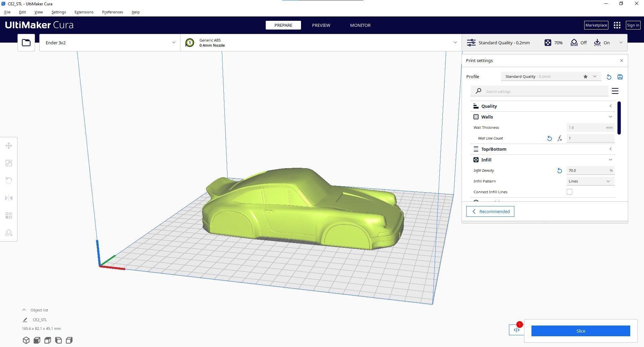
Task: Select the Support Blocker tool
Action: click(x=9, y=233)
